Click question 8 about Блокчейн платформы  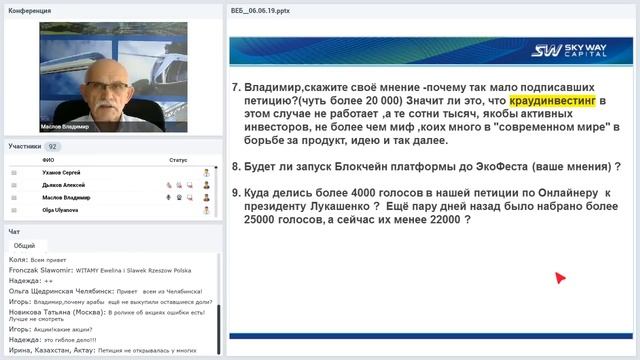tap(427, 167)
